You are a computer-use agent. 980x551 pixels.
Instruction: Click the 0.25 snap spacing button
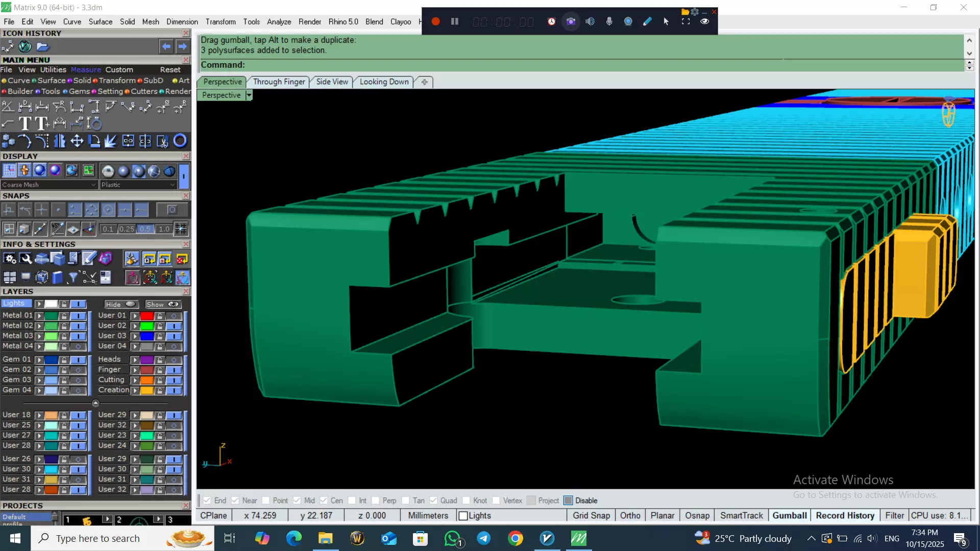point(127,229)
